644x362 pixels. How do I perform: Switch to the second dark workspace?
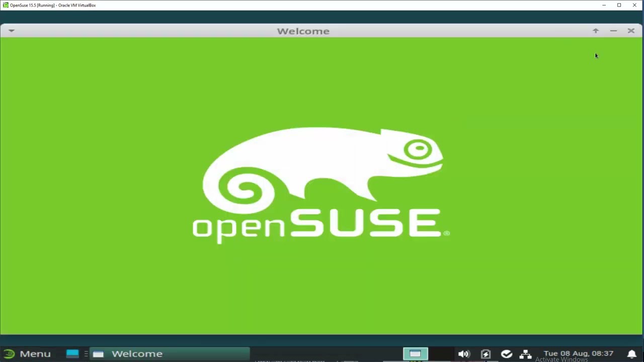441,354
